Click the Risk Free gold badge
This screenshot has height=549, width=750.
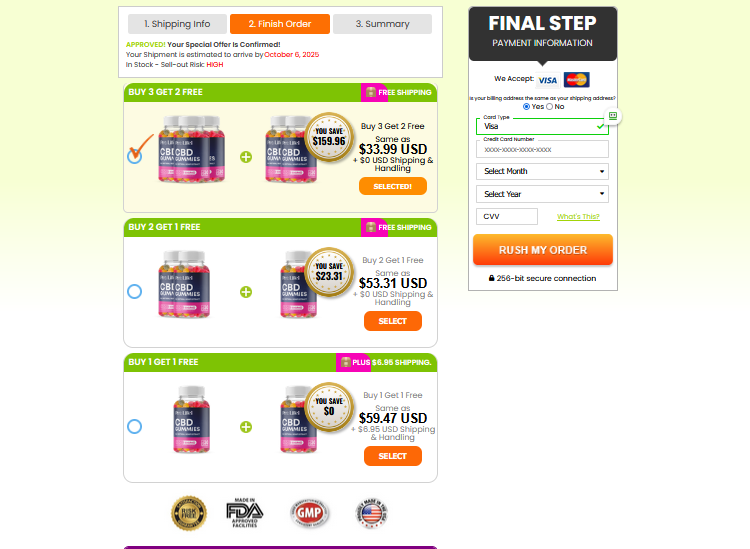[189, 513]
